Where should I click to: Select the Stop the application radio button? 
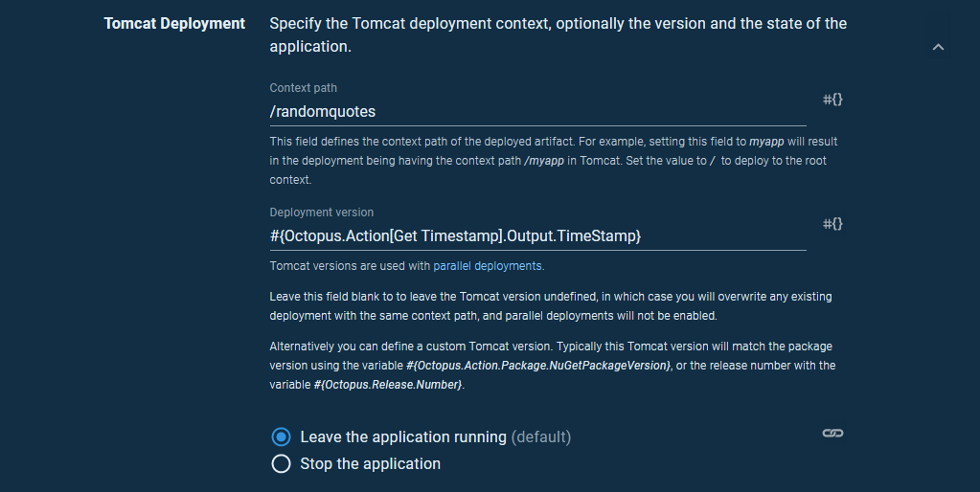coord(281,464)
